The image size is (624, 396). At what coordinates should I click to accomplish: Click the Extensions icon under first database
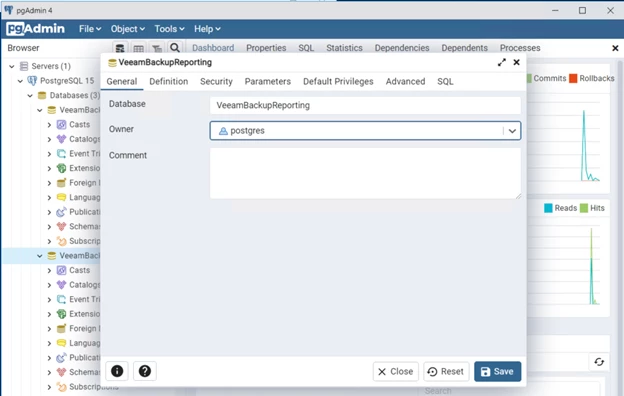(61, 168)
